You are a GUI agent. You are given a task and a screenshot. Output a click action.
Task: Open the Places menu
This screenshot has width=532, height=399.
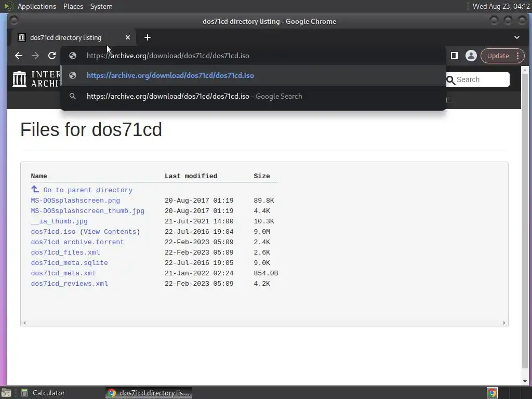[73, 6]
